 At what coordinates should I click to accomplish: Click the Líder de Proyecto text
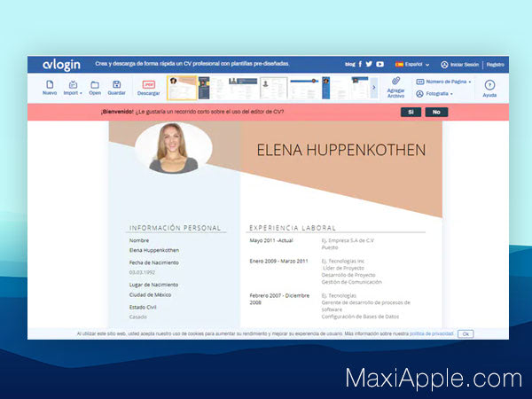point(343,268)
